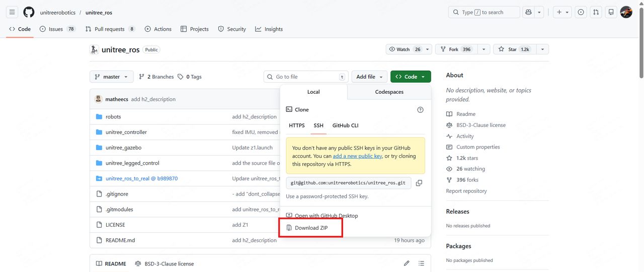Expand the Star lists dropdown arrow
The height and width of the screenshot is (272, 644).
[x=542, y=49]
